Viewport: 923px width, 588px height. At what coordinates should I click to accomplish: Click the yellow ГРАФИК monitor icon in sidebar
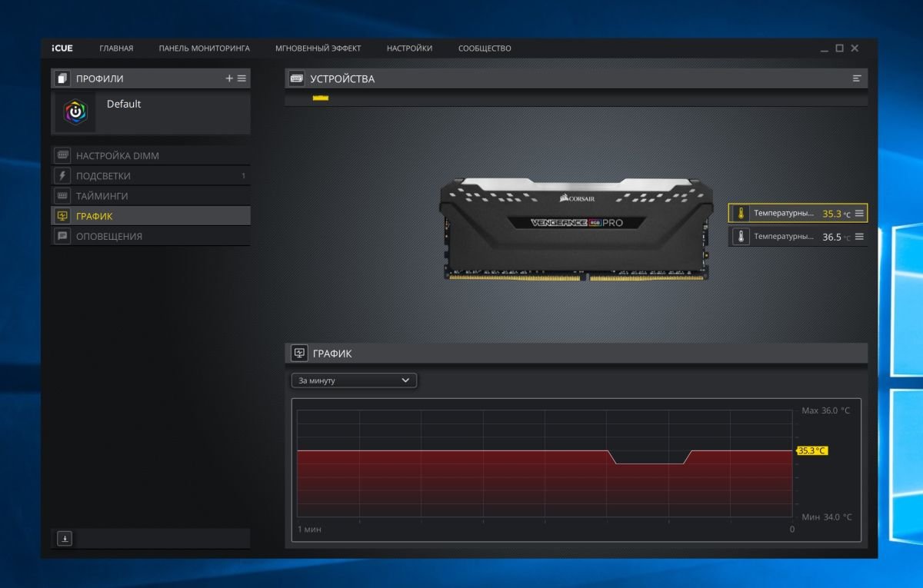tap(62, 216)
